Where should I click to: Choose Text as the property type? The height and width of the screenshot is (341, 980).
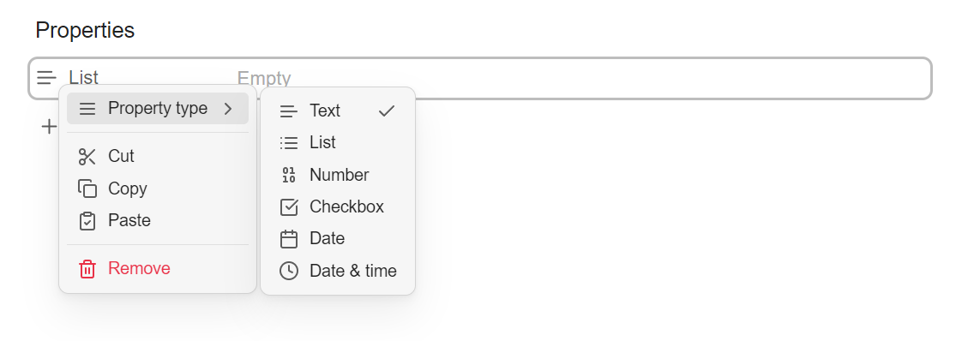pyautogui.click(x=338, y=111)
